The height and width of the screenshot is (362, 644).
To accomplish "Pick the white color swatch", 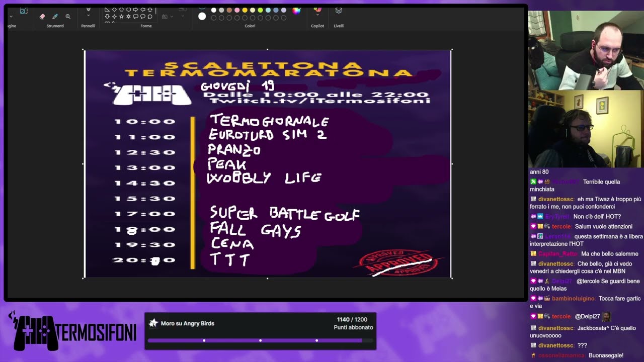I will (x=214, y=10).
